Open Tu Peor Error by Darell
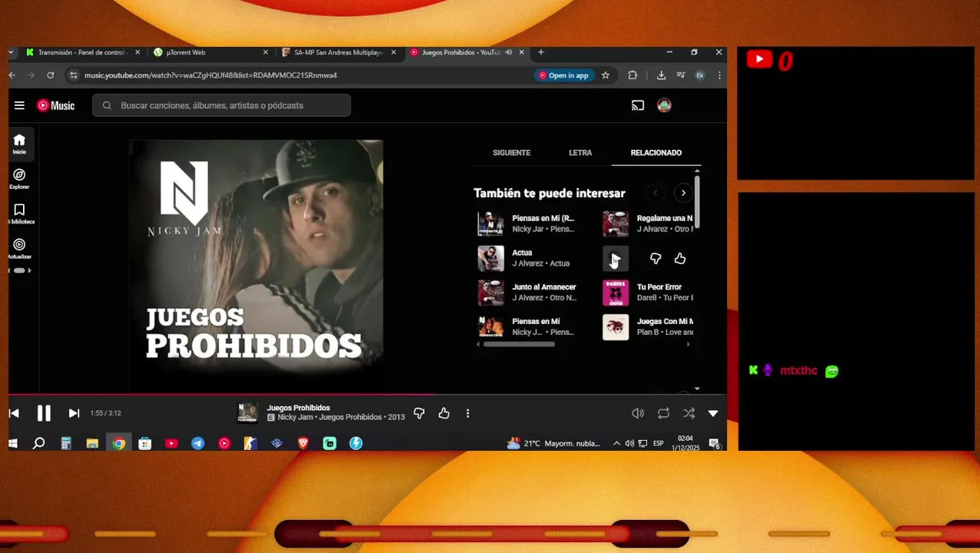 tap(659, 287)
